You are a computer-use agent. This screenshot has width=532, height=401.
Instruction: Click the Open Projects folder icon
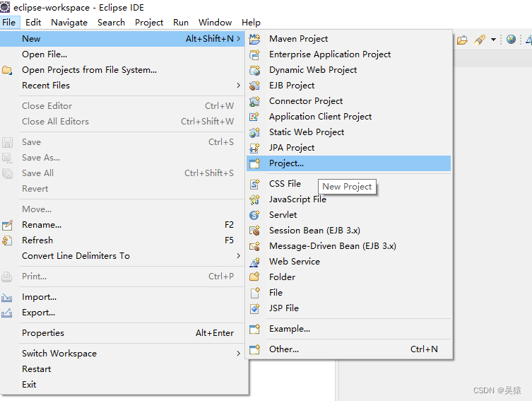[7, 70]
